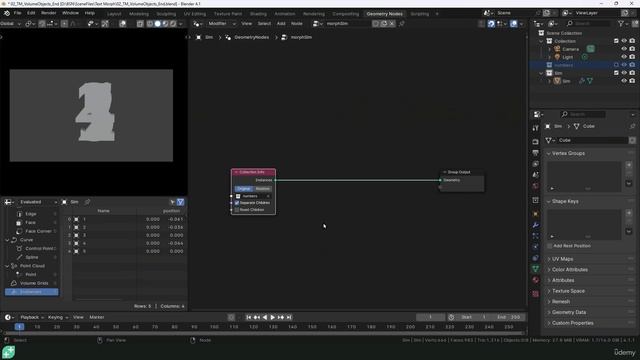Screen dimensions: 640x360
Task: Toggle the spreadsheet row filter funnel icon
Action: 180,202
